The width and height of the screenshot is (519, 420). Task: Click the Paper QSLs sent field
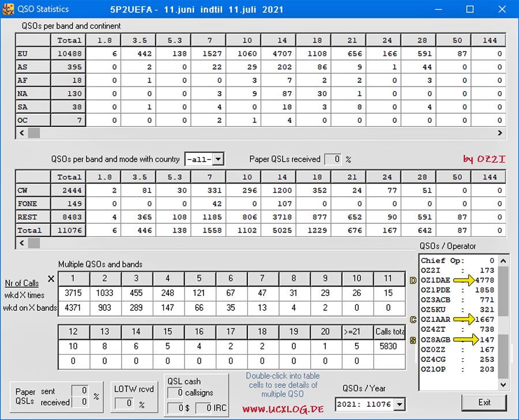coord(80,391)
